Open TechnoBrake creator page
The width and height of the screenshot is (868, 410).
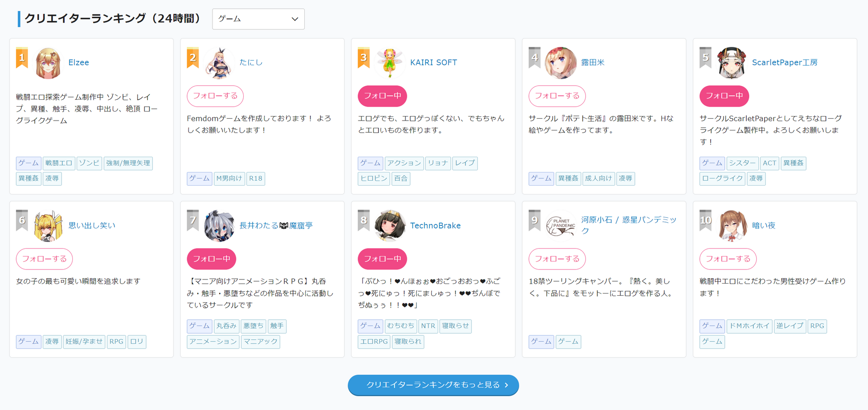coord(435,226)
